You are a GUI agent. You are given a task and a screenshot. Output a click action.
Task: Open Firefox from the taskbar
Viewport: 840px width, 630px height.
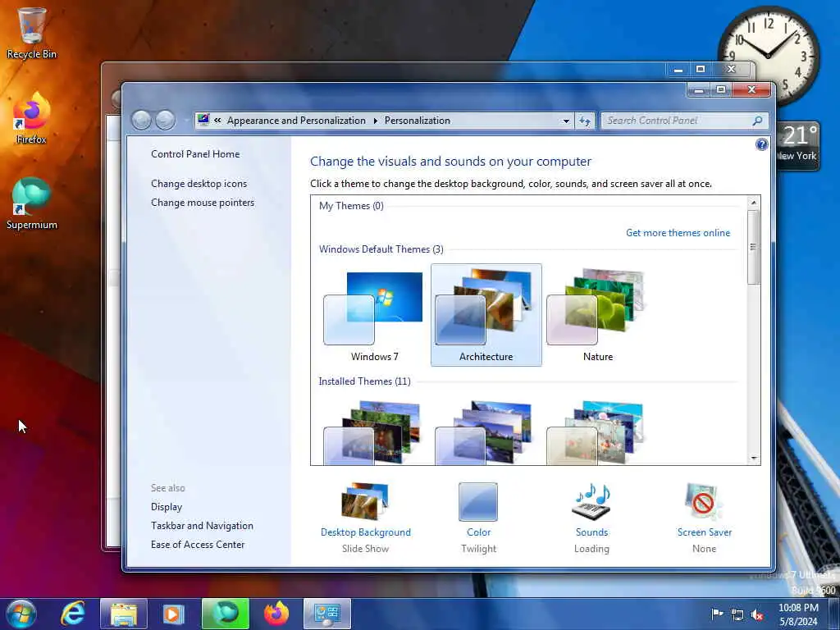tap(276, 614)
